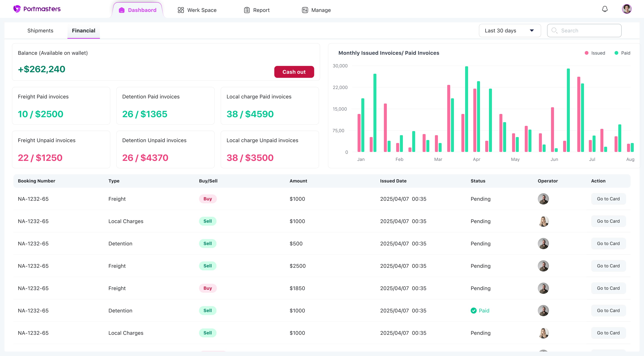Open notifications via the bell icon
644x356 pixels.
click(605, 9)
